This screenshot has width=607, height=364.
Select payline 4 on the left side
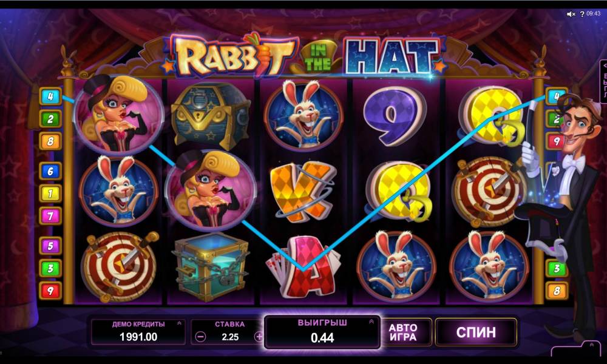pos(50,96)
